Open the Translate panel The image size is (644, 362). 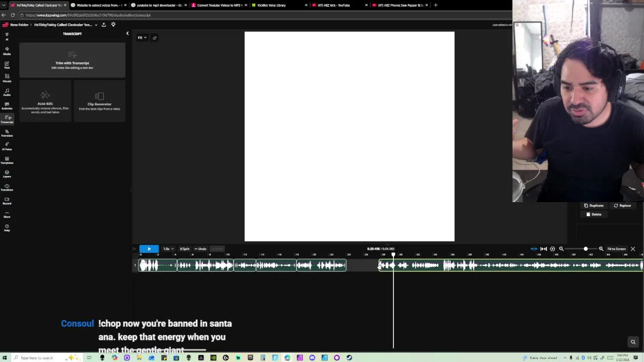7,133
